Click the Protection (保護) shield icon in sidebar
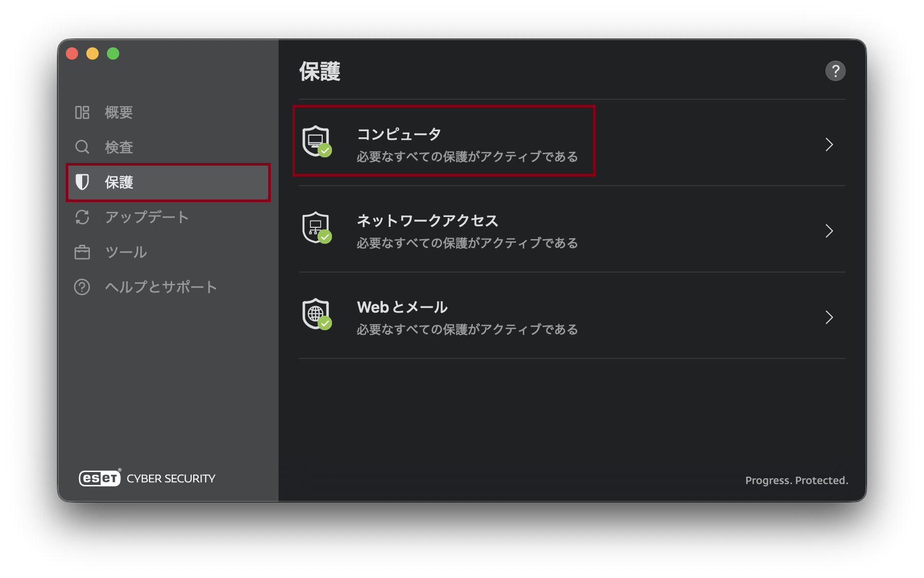The image size is (924, 578). (82, 182)
